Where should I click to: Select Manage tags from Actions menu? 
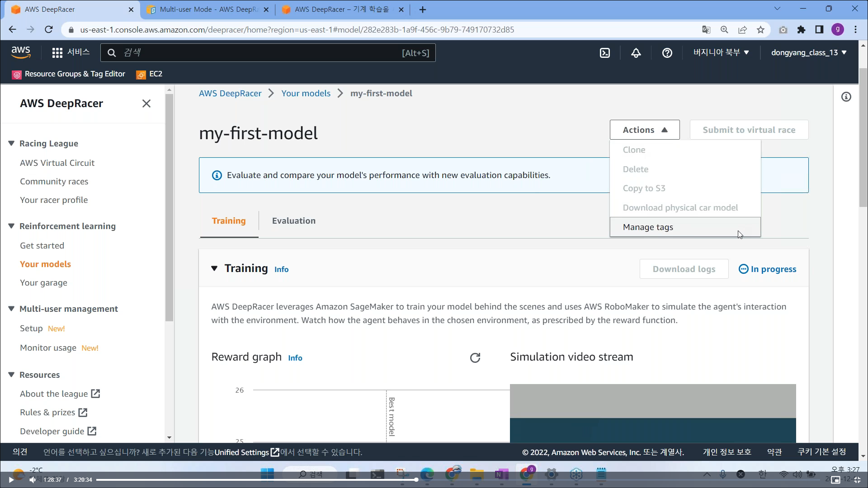648,227
